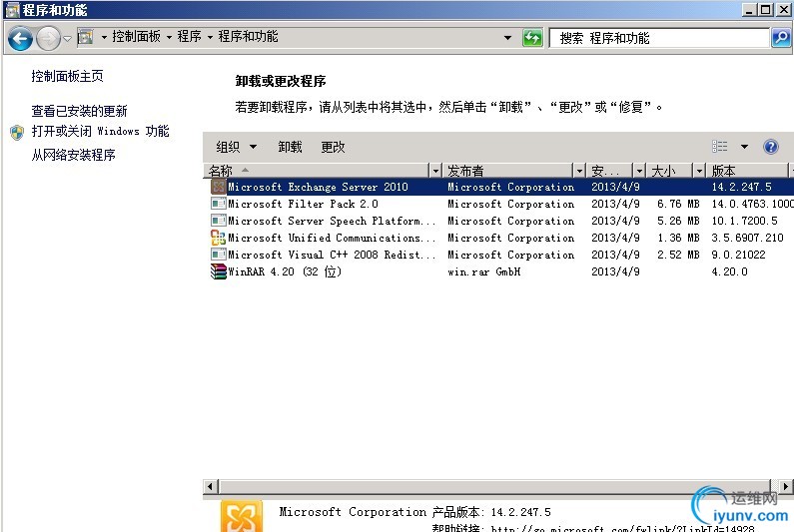Click the 卸载 toolbar button
Screen dimensions: 794x532
(291, 147)
